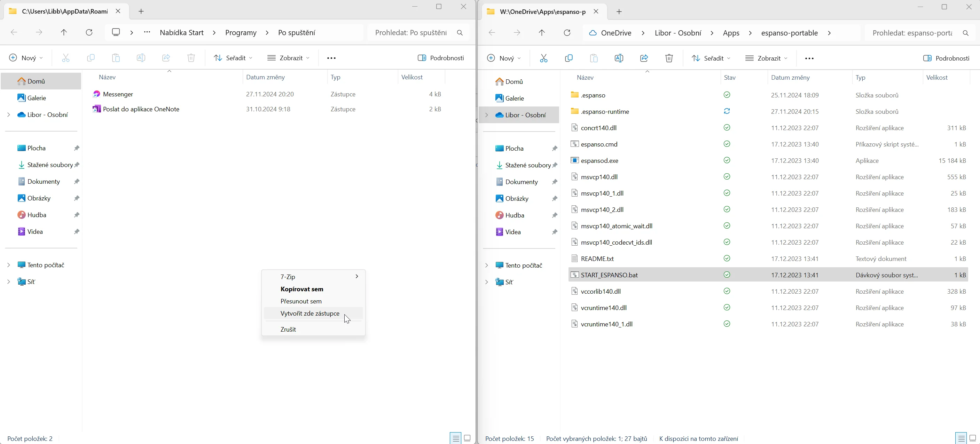The image size is (980, 444).
Task: Open Seřadit dropdown in right window
Action: coord(711,58)
